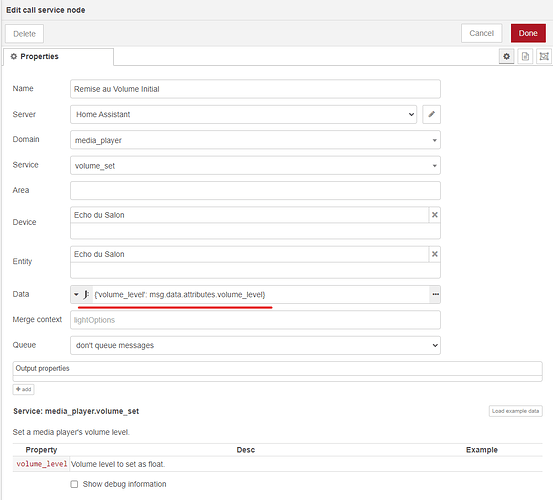Edit Home Assistant server with pencil icon
Viewport: 553px width, 500px height.
click(431, 114)
